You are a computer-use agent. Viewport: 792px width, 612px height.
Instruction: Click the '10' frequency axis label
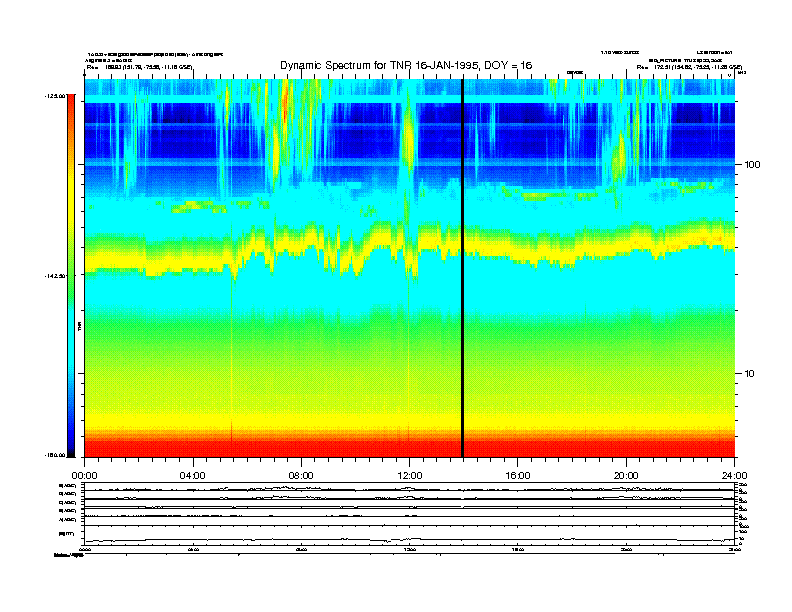(x=750, y=374)
